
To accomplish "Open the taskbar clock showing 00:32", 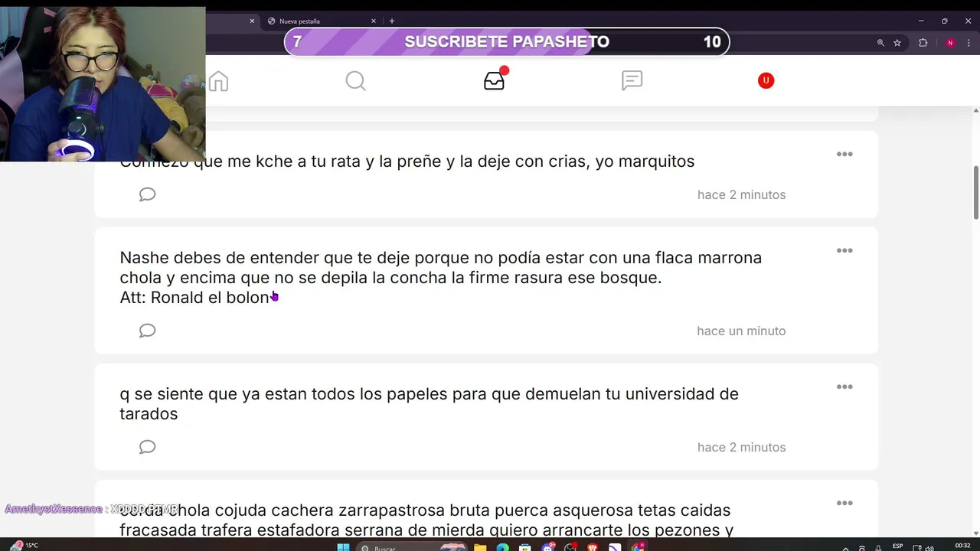I will (x=962, y=546).
